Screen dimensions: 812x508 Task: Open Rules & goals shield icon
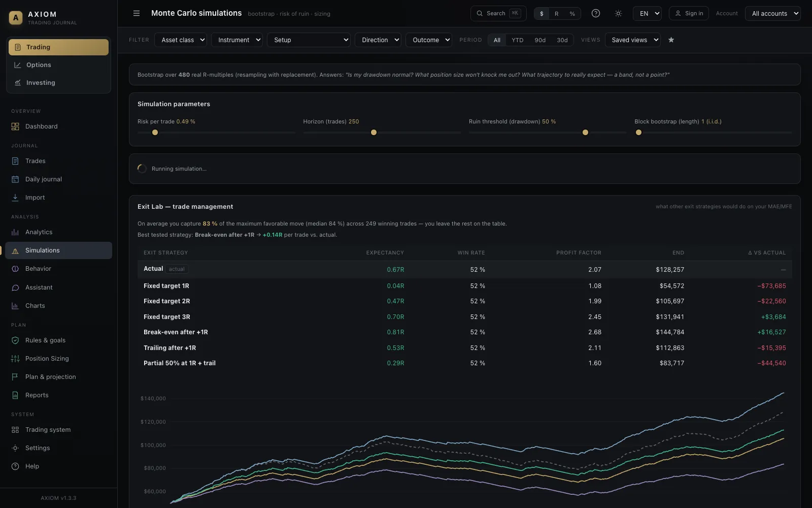(x=15, y=340)
